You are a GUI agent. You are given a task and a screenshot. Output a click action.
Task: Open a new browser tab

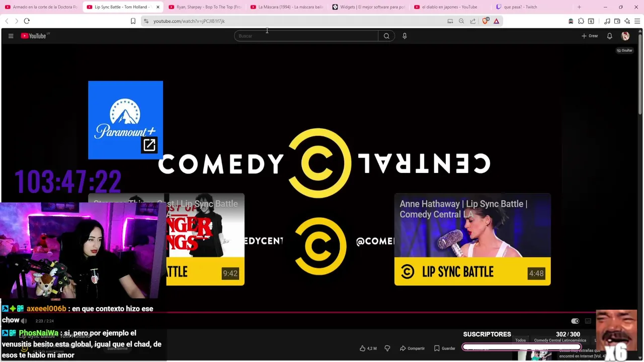(x=579, y=7)
